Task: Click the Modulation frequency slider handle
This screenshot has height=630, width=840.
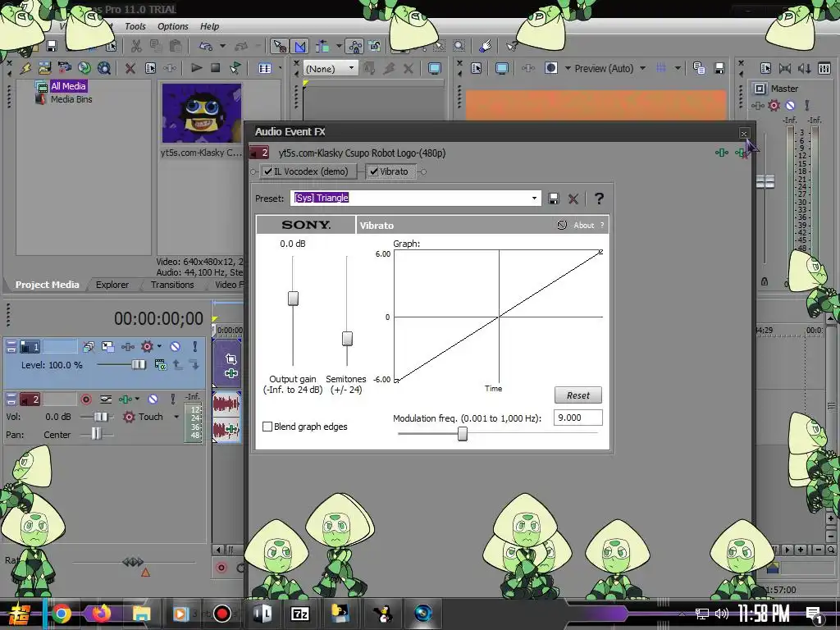Action: 463,433
